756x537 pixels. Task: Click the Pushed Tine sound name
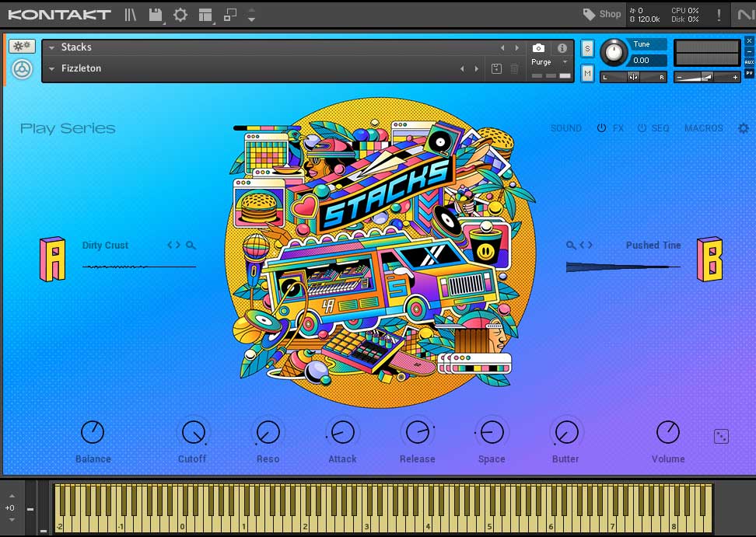(x=653, y=245)
